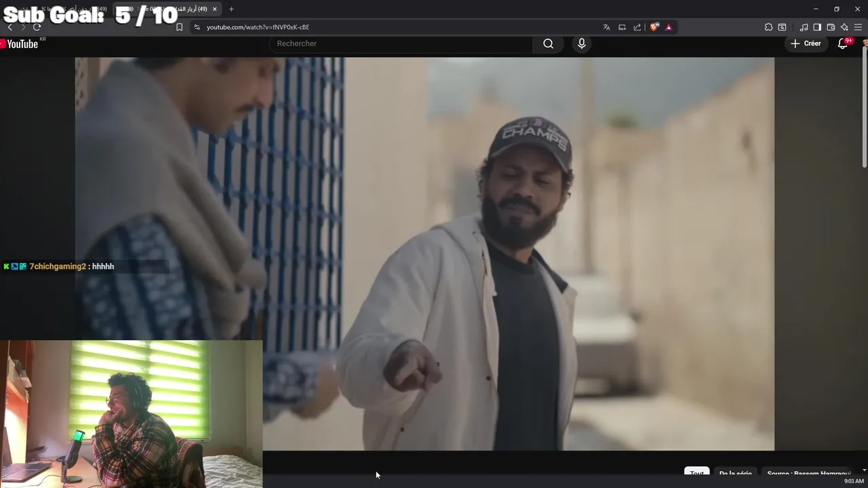Click the streamer webcam overlay
Viewport: 868px width, 488px height.
point(131,414)
